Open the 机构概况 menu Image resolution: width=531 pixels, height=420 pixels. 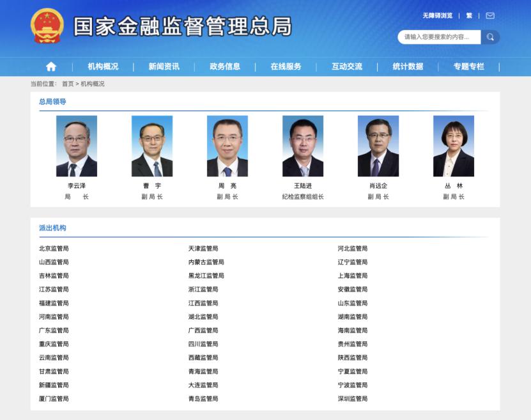[103, 66]
